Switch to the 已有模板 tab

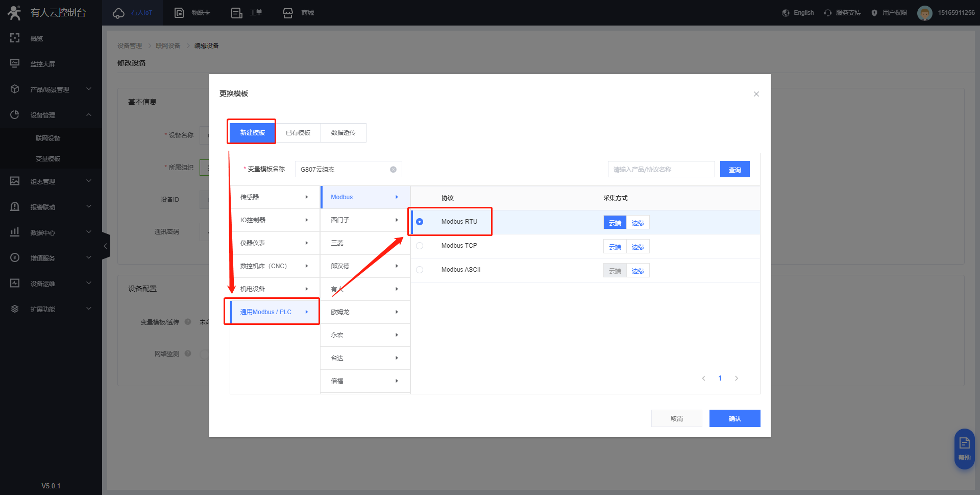[298, 133]
